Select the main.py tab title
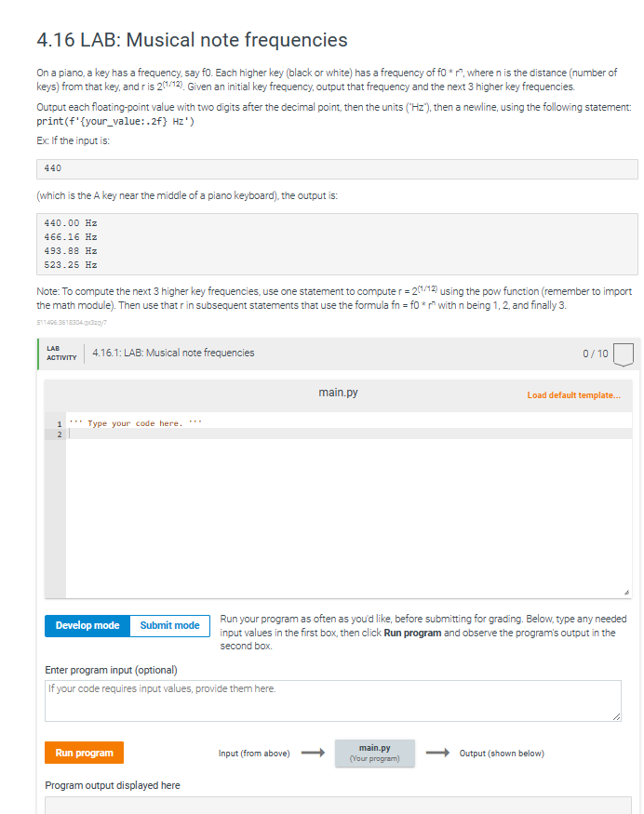The image size is (644, 814). 336,392
